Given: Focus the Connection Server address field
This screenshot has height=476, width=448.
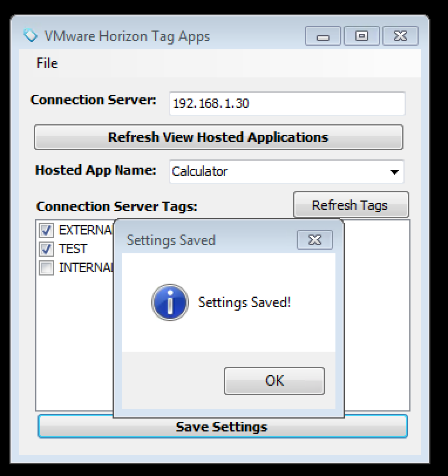Looking at the screenshot, I should [x=287, y=104].
